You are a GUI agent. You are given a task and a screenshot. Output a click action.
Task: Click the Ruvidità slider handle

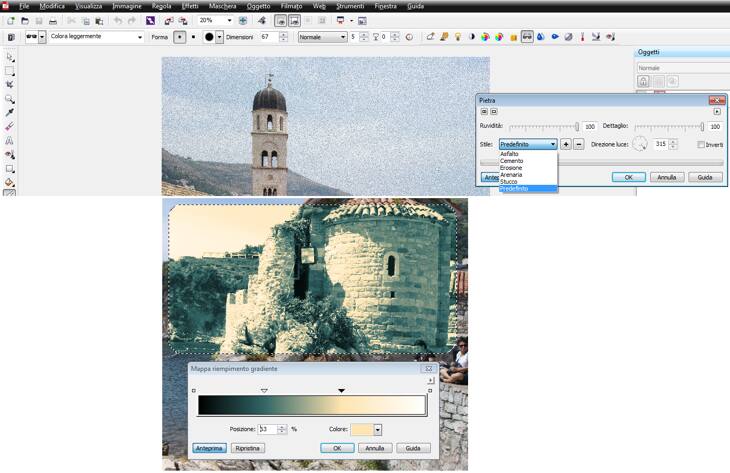click(577, 127)
